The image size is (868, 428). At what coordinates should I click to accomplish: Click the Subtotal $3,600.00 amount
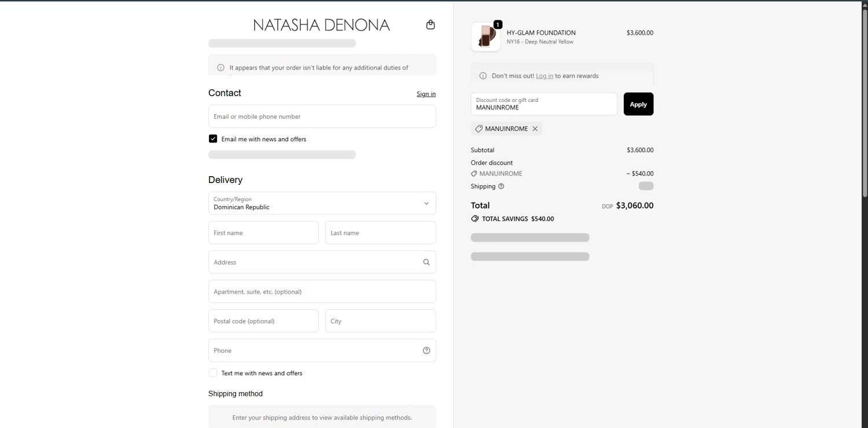pos(640,150)
